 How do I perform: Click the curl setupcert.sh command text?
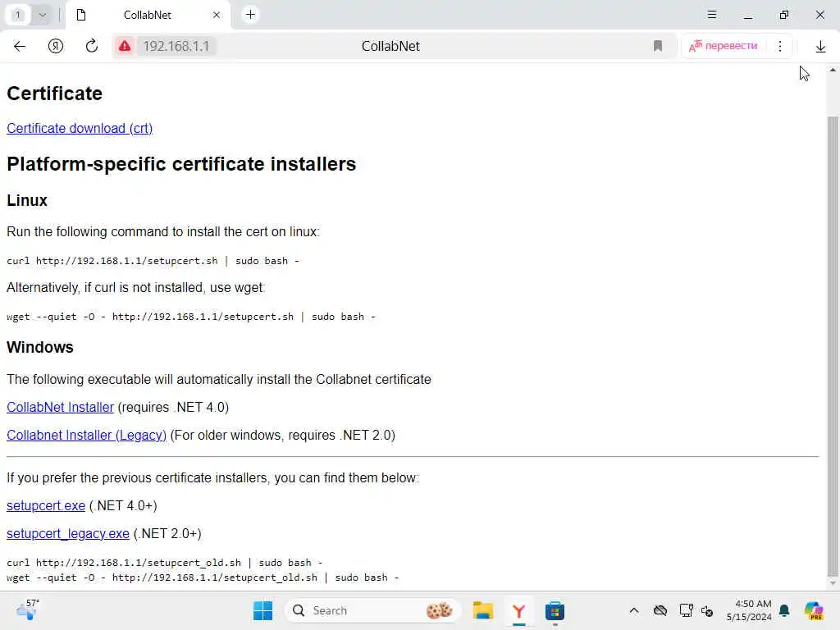point(153,261)
